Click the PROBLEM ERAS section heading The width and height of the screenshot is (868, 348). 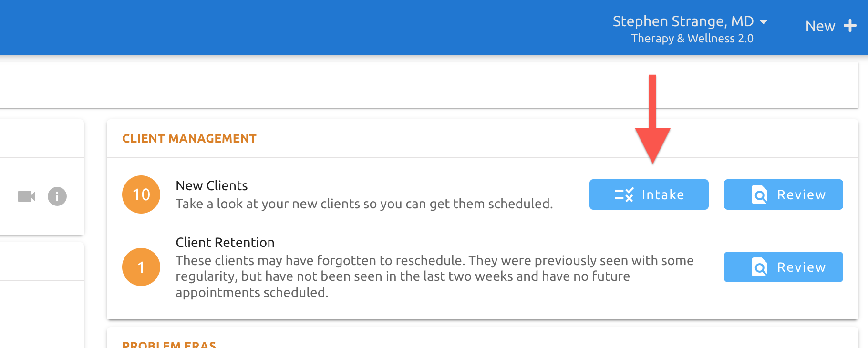pyautogui.click(x=169, y=344)
